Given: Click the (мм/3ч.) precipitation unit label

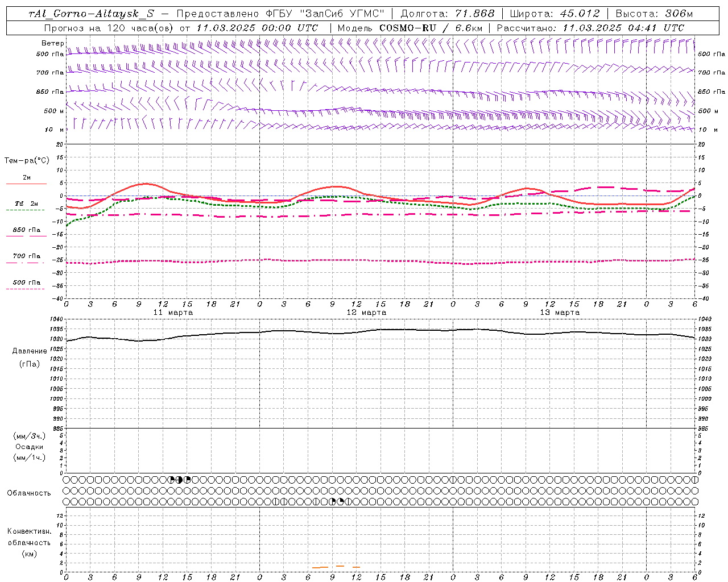Looking at the screenshot, I should click(30, 436).
